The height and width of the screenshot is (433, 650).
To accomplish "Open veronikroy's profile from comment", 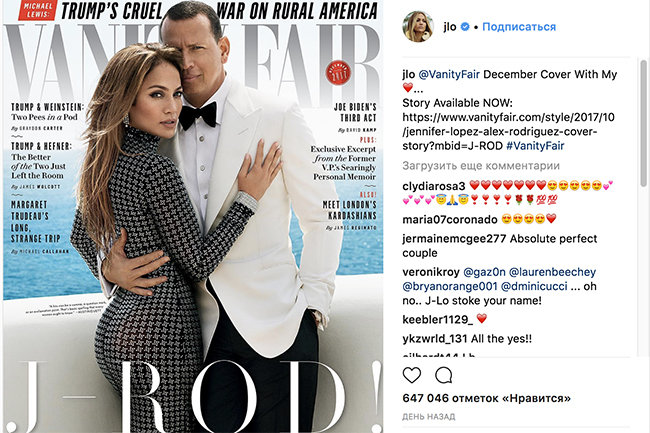I will (x=431, y=272).
